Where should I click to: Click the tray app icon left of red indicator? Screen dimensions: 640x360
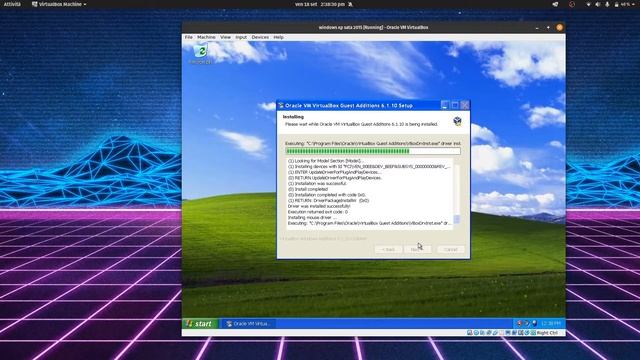(x=555, y=4)
